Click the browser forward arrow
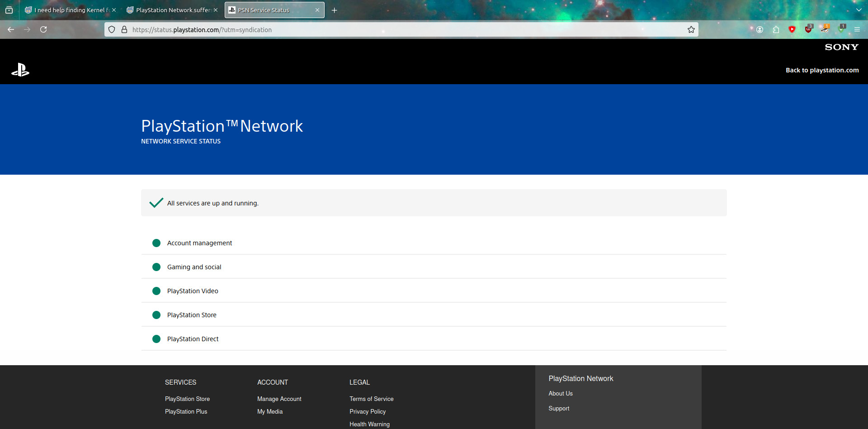Viewport: 868px width, 429px height. (27, 29)
